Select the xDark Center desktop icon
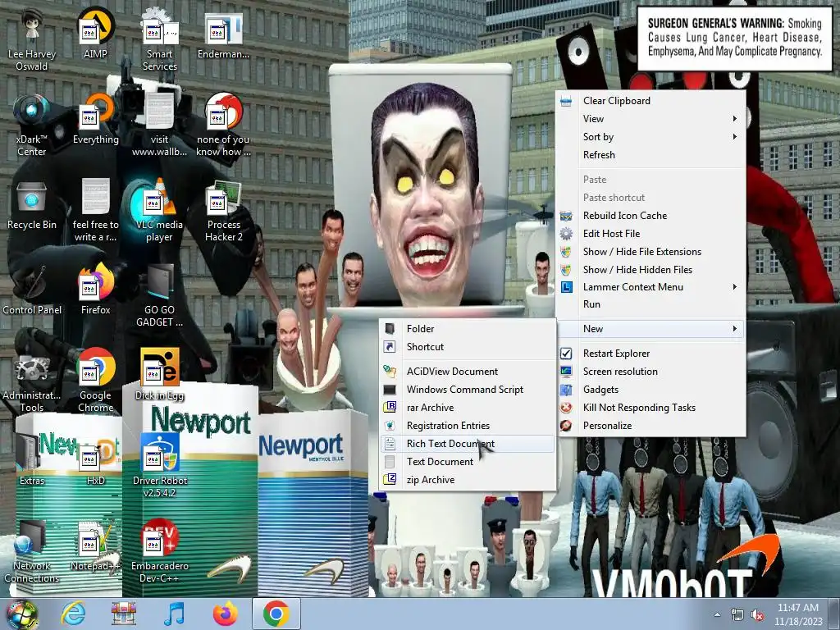This screenshot has height=630, width=840. pyautogui.click(x=32, y=126)
